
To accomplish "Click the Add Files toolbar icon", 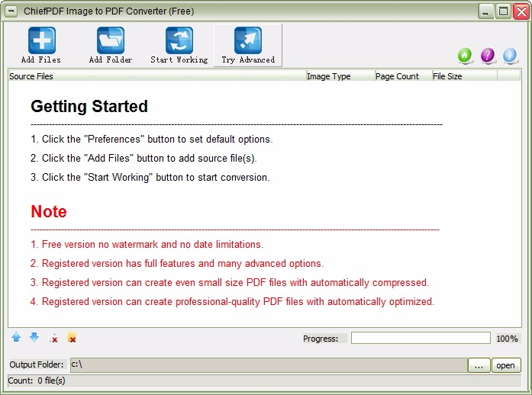I will [x=42, y=40].
